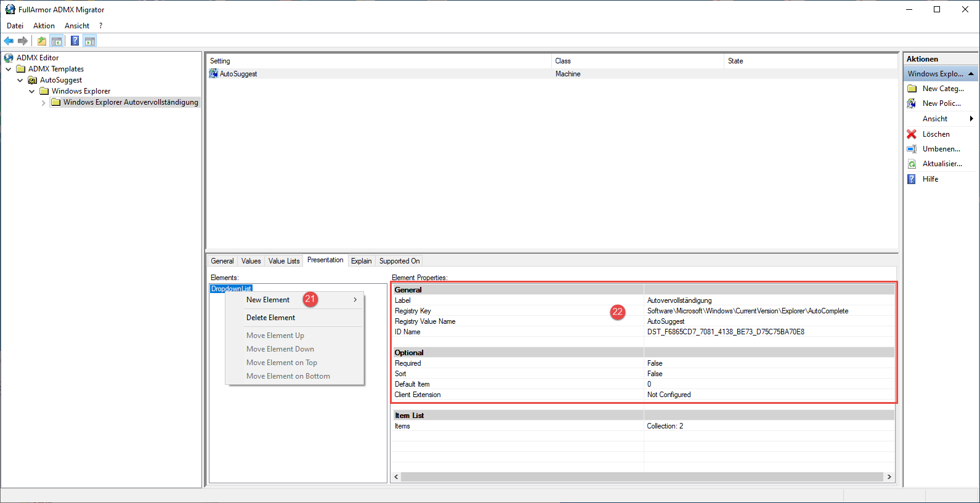The width and height of the screenshot is (980, 503).
Task: Select the AutoSuggest policy in settings list
Action: pos(238,74)
